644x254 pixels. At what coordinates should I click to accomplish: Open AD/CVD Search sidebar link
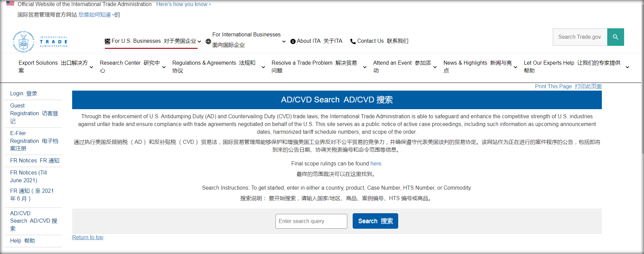[34, 221]
